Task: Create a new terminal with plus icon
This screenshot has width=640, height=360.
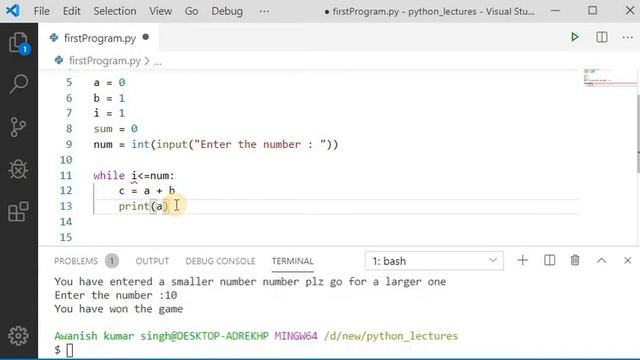Action: 522,260
